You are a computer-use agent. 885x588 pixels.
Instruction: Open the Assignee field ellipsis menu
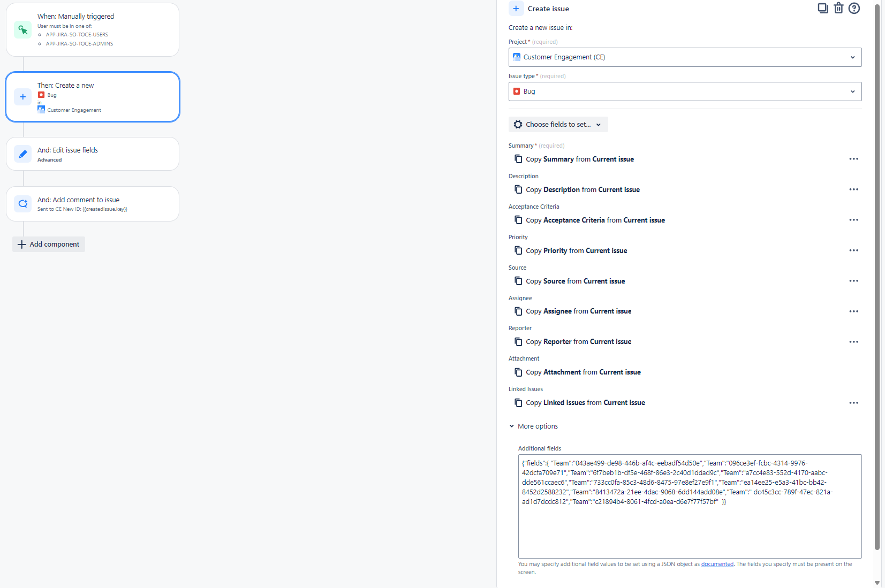coord(853,311)
